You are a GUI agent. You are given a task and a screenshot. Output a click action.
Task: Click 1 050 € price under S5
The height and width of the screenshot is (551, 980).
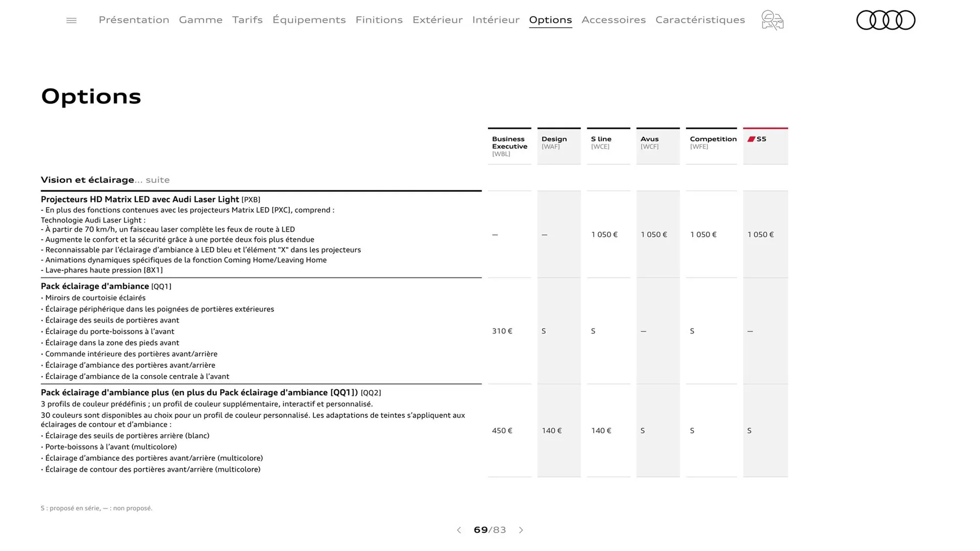point(761,235)
